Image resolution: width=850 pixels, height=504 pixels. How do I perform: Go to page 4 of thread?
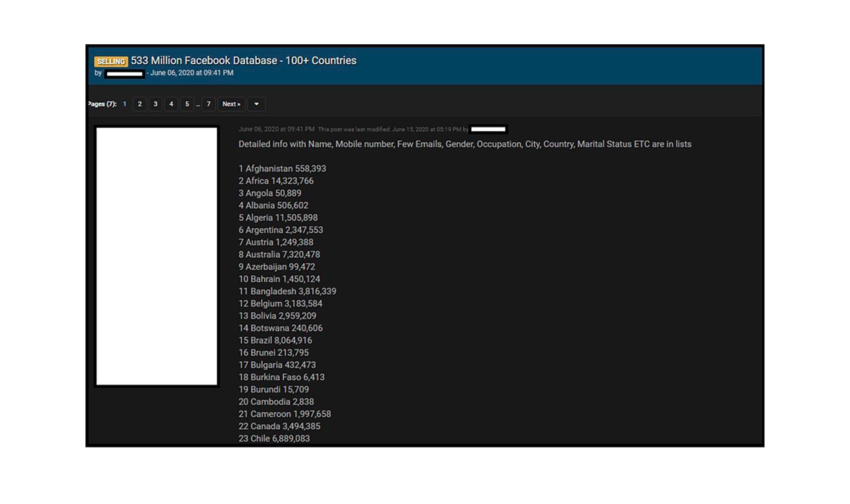point(171,104)
